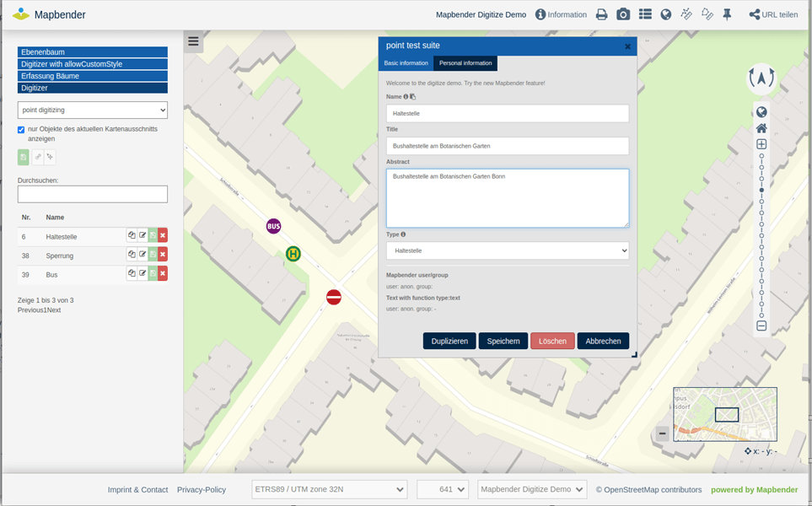Open the ETRS89 / UTM zone 32N selector
Image resolution: width=812 pixels, height=506 pixels.
[329, 489]
